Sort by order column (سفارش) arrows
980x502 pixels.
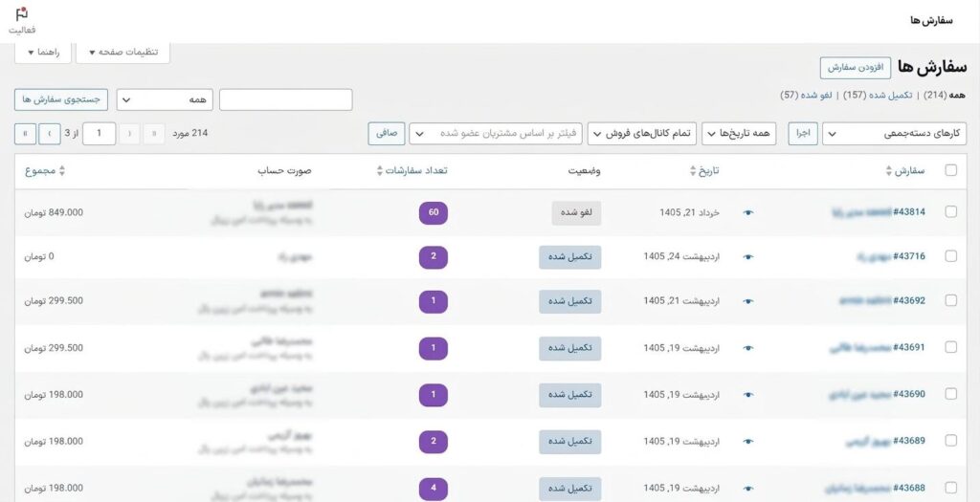coord(889,171)
